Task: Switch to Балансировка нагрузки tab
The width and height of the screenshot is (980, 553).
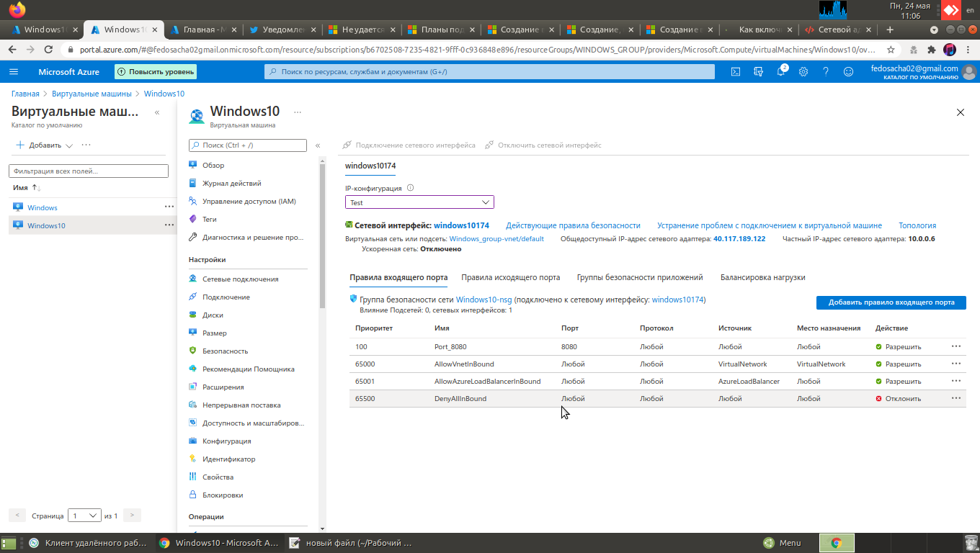Action: coord(763,277)
